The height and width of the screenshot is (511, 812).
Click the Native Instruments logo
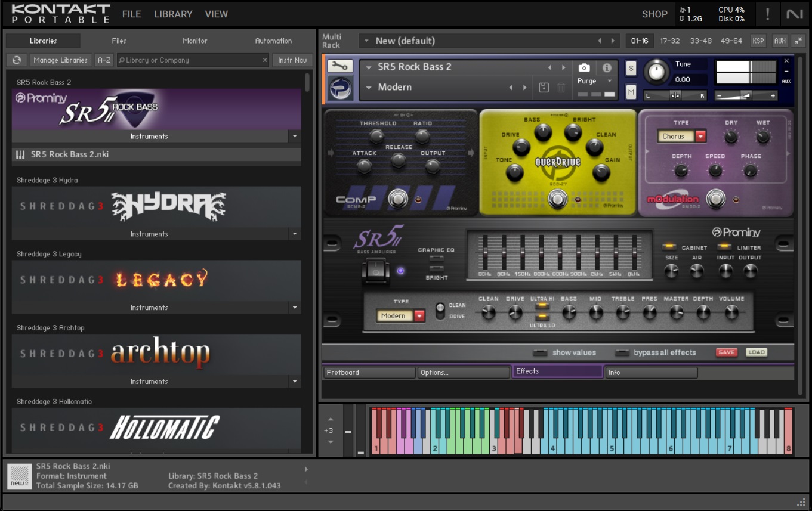coord(795,14)
